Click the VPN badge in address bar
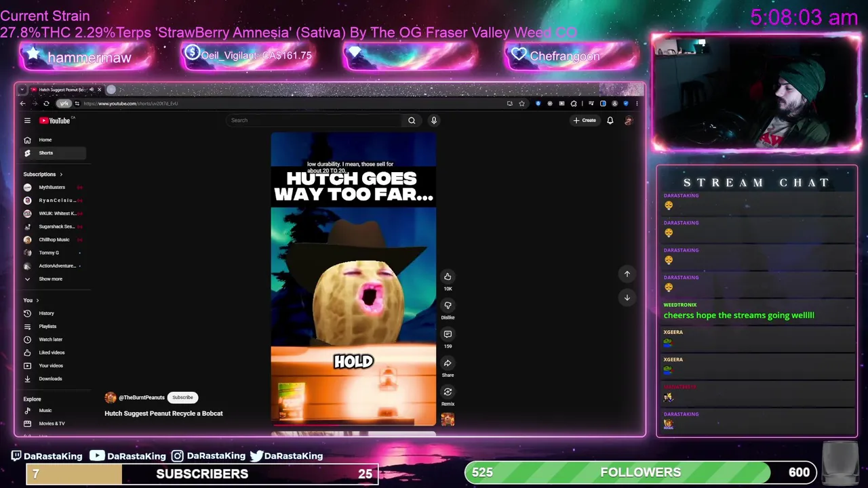868x488 pixels. [64, 104]
